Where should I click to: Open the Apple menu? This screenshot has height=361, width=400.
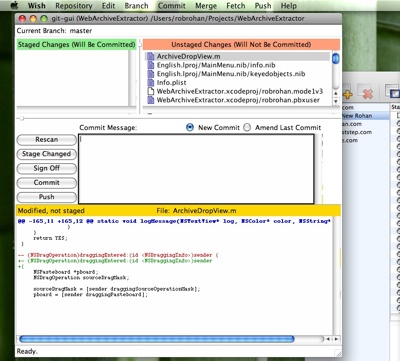coord(14,6)
